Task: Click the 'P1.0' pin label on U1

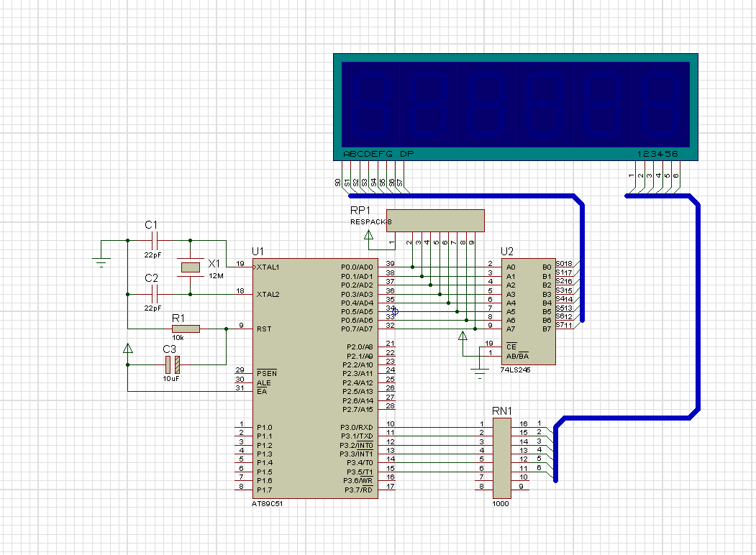Action: pyautogui.click(x=265, y=427)
